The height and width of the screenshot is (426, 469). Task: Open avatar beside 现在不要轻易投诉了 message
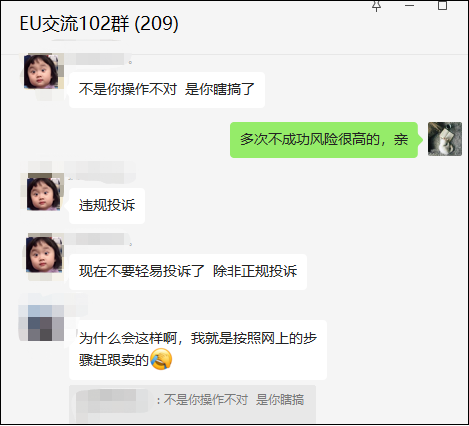point(45,254)
